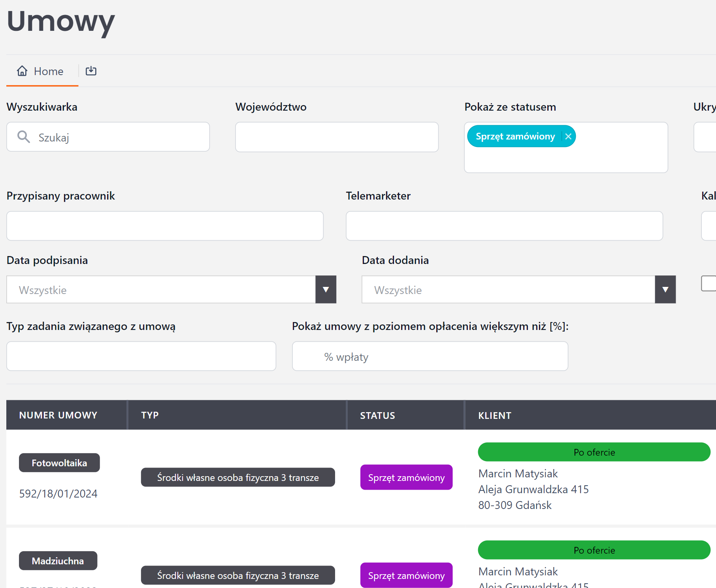Screen dimensions: 716x588
Task: Click the Madziuchna contract badge
Action: coord(58,561)
